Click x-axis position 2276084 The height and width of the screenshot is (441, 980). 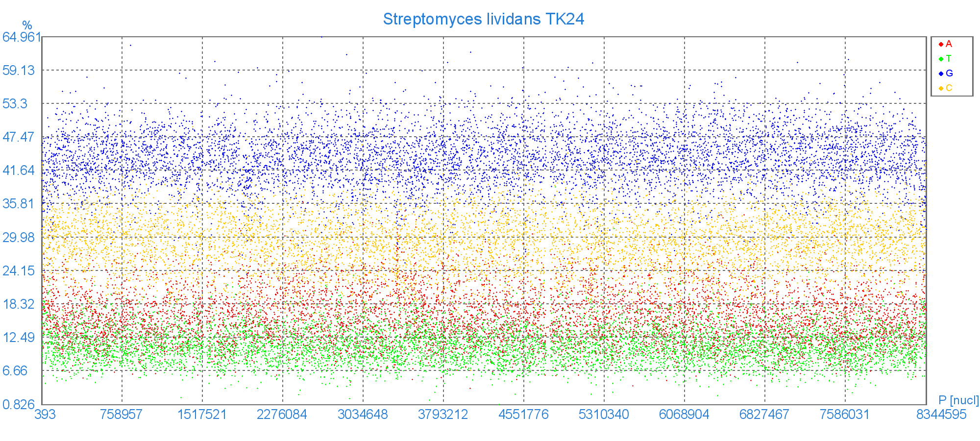[282, 415]
